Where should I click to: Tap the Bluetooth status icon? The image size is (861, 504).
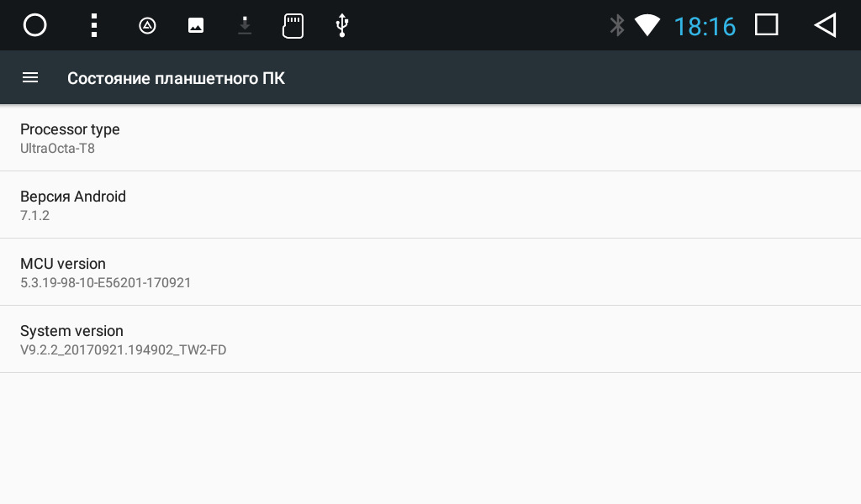pos(617,25)
